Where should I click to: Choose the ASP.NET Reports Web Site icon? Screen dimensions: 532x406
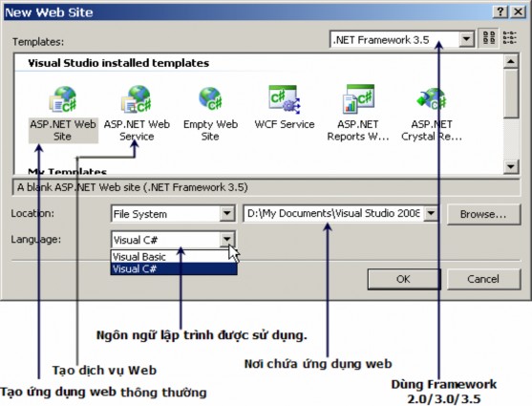click(x=358, y=98)
